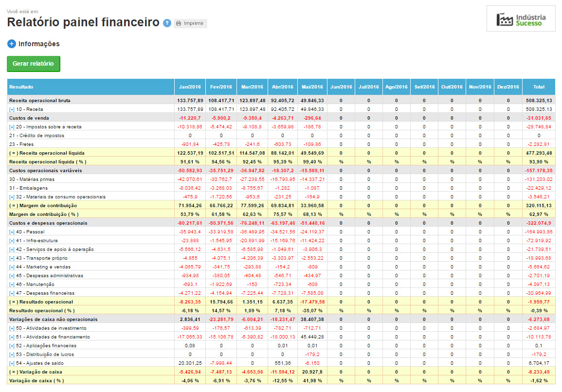Click the Jan/2016 column header
562x392 pixels.
point(190,87)
